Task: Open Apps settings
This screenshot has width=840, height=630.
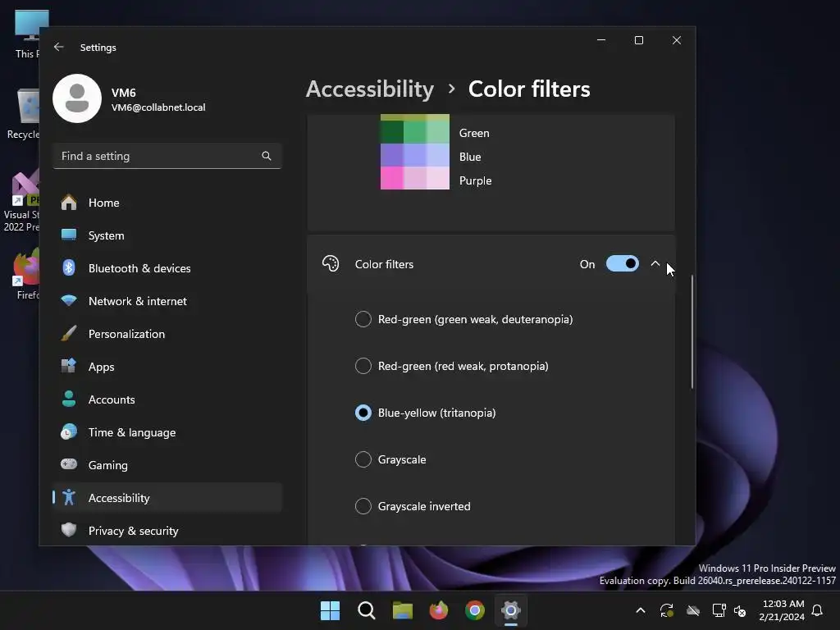Action: (x=167, y=367)
